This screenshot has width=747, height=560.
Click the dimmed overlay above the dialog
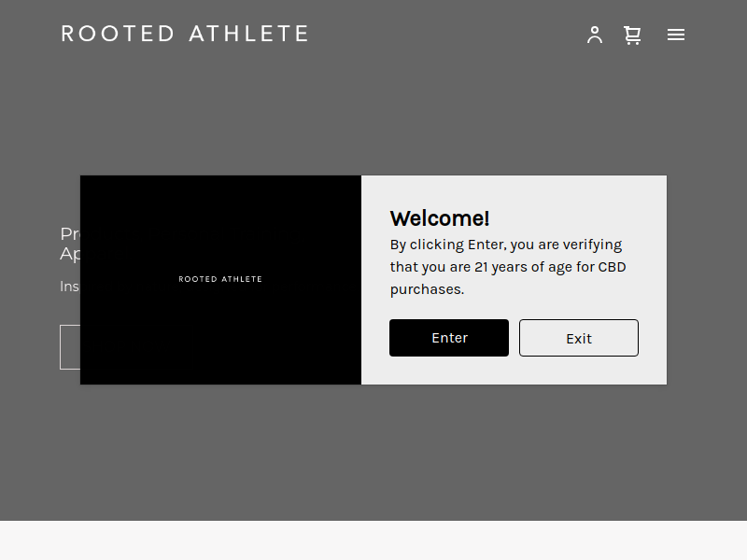pos(373,119)
